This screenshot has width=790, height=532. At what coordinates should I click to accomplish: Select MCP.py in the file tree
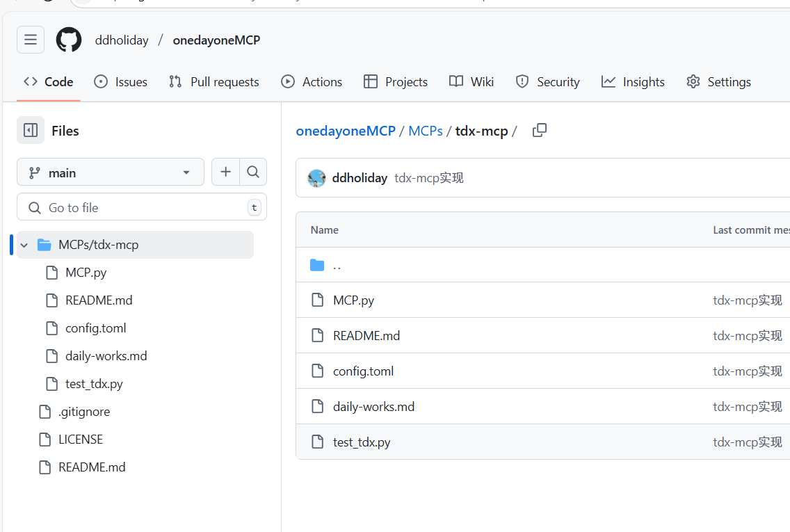(86, 273)
